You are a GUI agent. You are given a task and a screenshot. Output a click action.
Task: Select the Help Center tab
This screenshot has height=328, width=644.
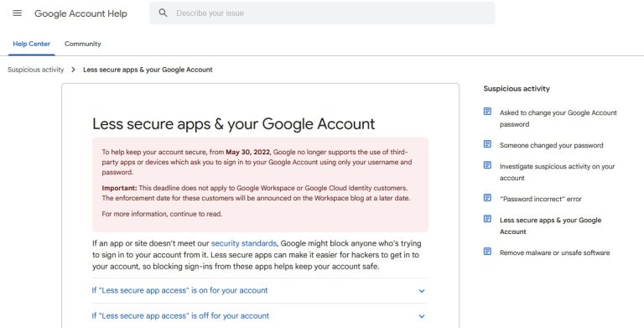click(32, 44)
